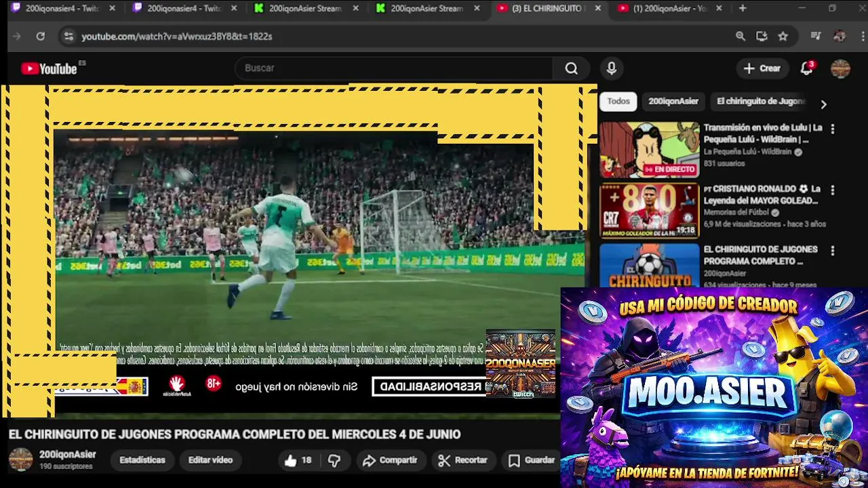Focus the Buscar search field
Viewport: 868px width, 488px height.
coord(394,68)
